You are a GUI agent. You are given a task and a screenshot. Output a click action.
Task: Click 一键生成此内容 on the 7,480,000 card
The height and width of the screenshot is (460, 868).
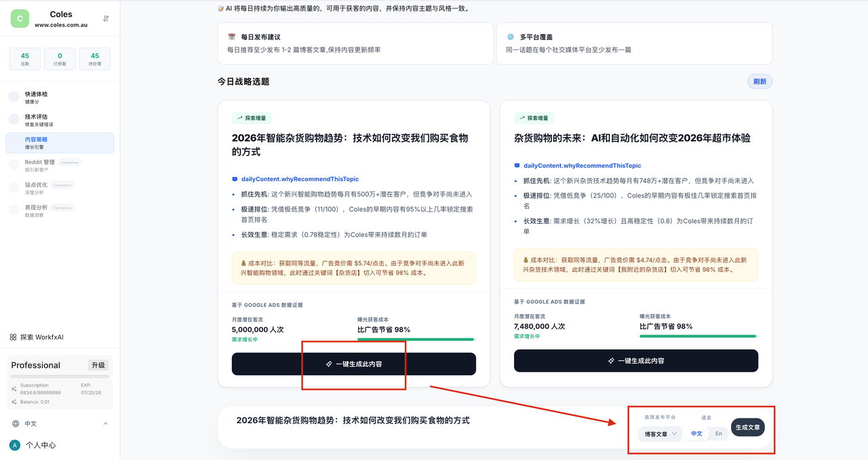click(x=635, y=361)
